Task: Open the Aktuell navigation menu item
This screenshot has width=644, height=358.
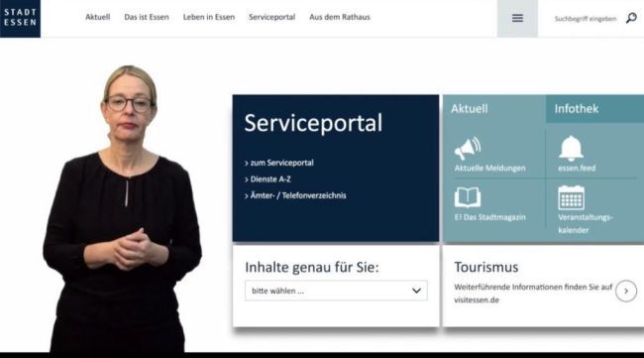Action: tap(98, 17)
